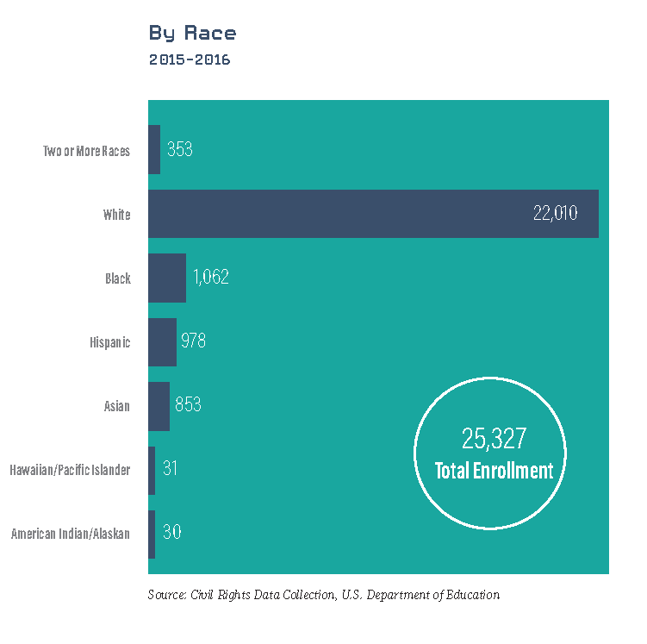Select the "White" axis label
The width and height of the screenshot is (647, 644).
(116, 215)
